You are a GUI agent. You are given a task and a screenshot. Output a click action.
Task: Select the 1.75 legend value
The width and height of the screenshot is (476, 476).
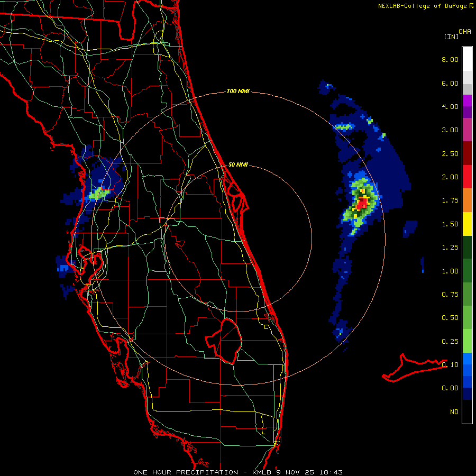(x=450, y=200)
